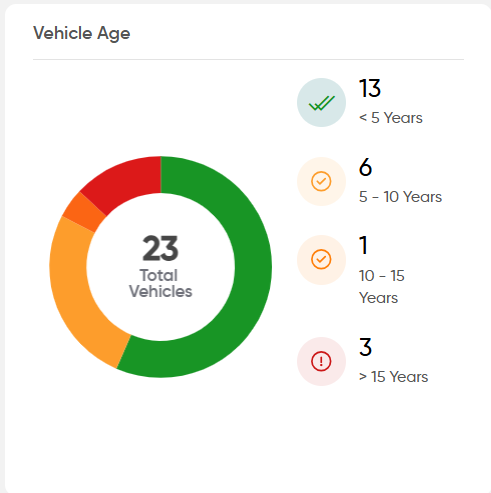
Task: Click the 1 vehicle count
Action: click(x=363, y=246)
